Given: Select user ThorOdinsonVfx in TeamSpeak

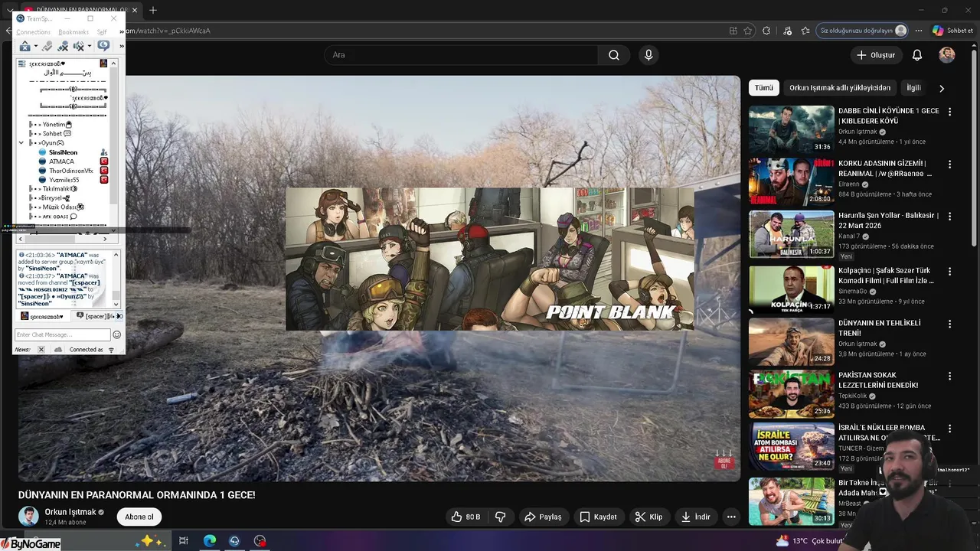Looking at the screenshot, I should coord(70,171).
